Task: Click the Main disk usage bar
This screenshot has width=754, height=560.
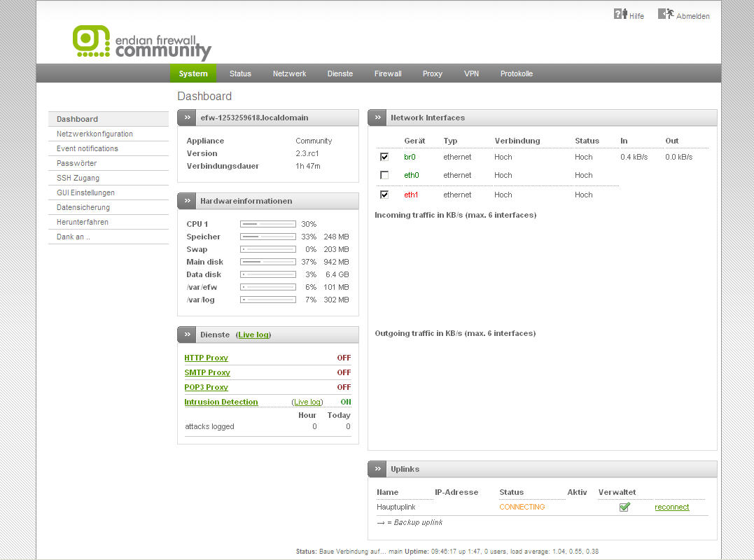Action: [267, 262]
